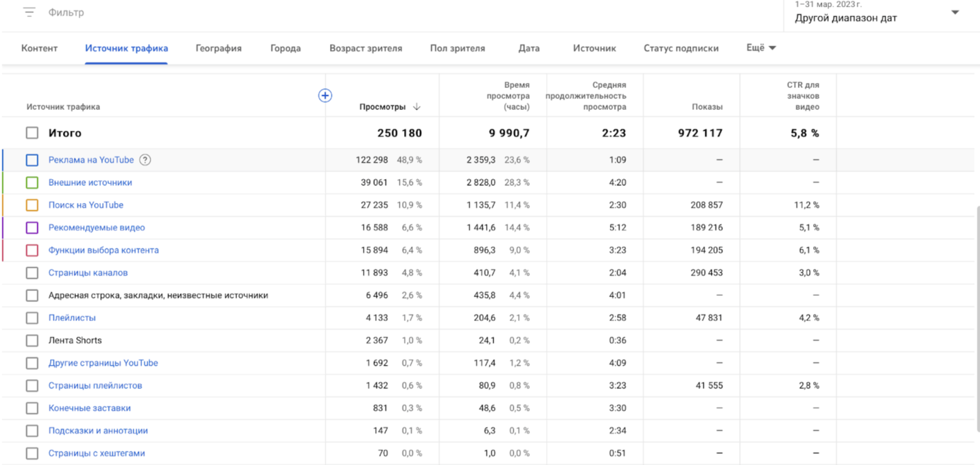Image resolution: width=980 pixels, height=465 pixels.
Task: Check the Страницы с хештегами checkbox
Action: [x=32, y=453]
